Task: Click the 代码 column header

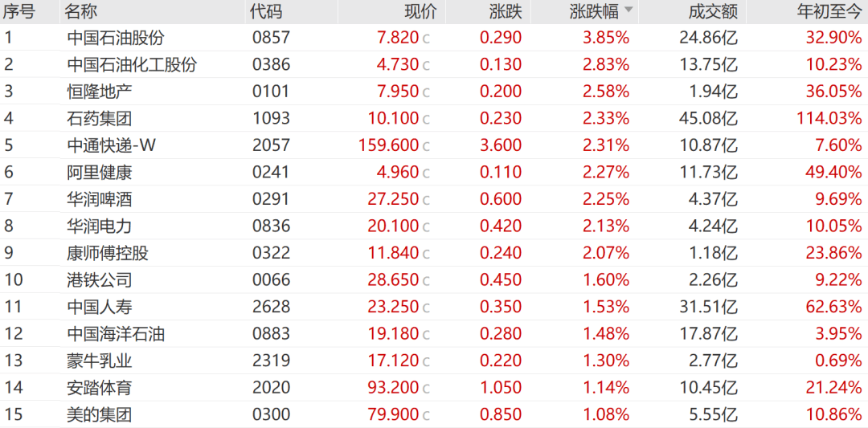Action: click(265, 11)
